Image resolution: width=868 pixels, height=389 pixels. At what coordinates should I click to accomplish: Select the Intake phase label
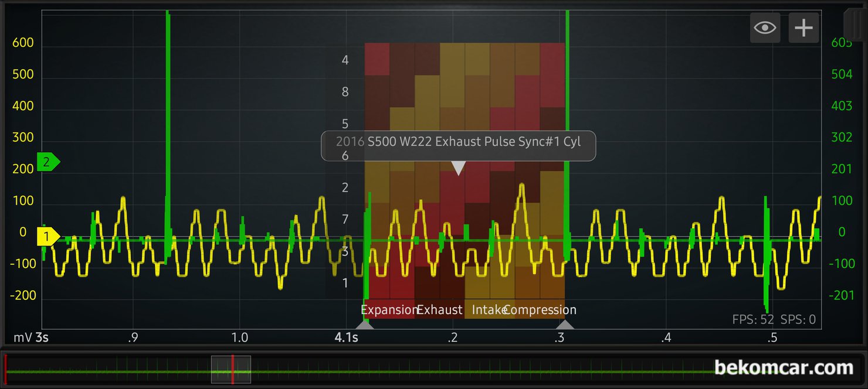tap(487, 310)
